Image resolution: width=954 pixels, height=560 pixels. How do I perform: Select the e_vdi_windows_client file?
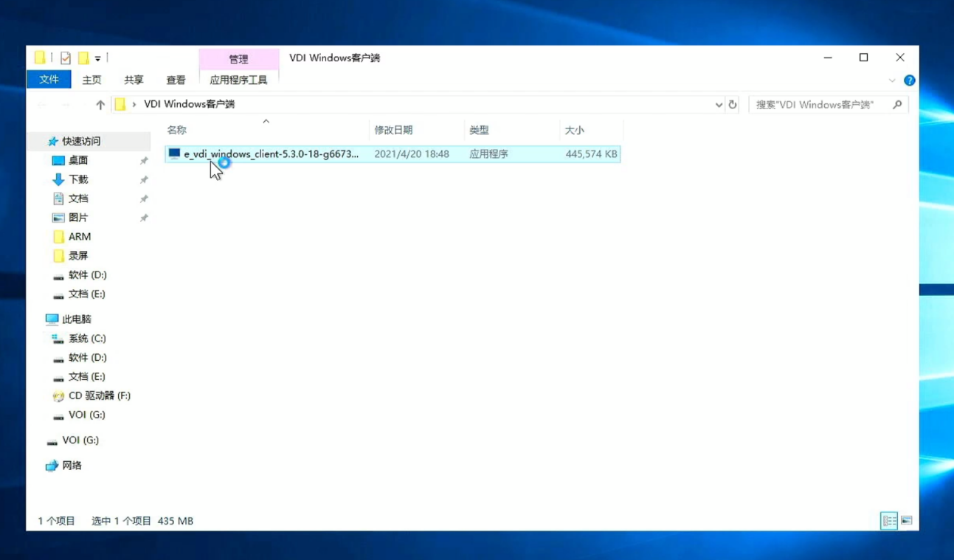coord(271,154)
